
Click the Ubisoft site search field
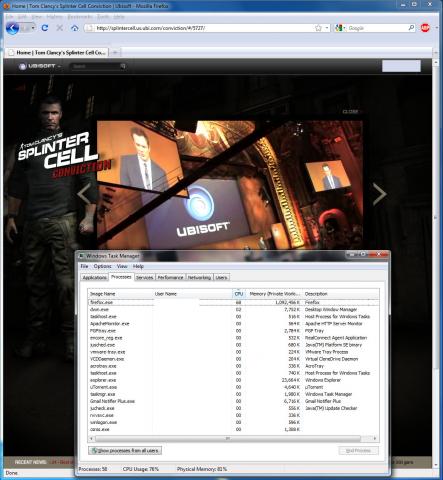point(96,66)
